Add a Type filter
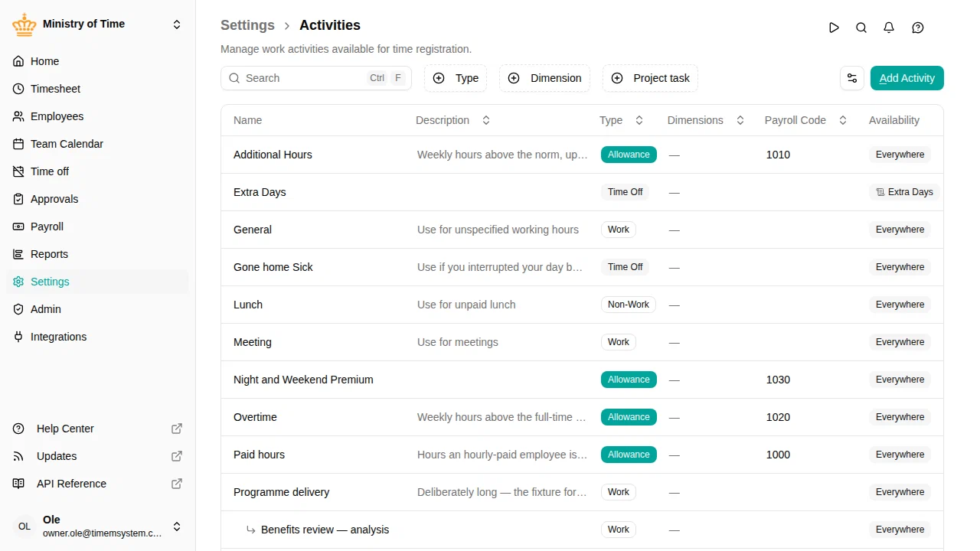 point(456,78)
